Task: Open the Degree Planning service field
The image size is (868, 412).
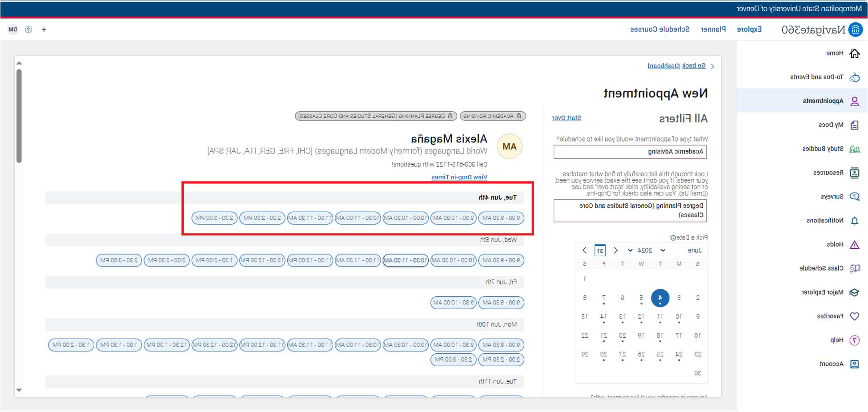Action: (x=630, y=210)
